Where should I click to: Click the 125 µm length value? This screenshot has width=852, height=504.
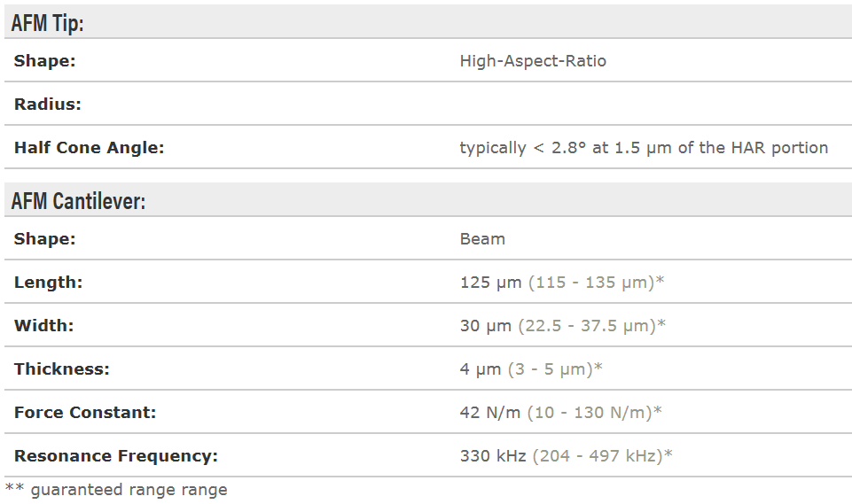pos(491,283)
